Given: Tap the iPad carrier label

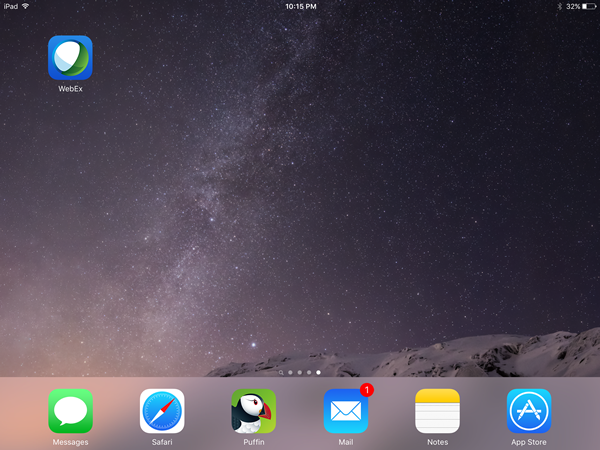Looking at the screenshot, I should 11,7.
